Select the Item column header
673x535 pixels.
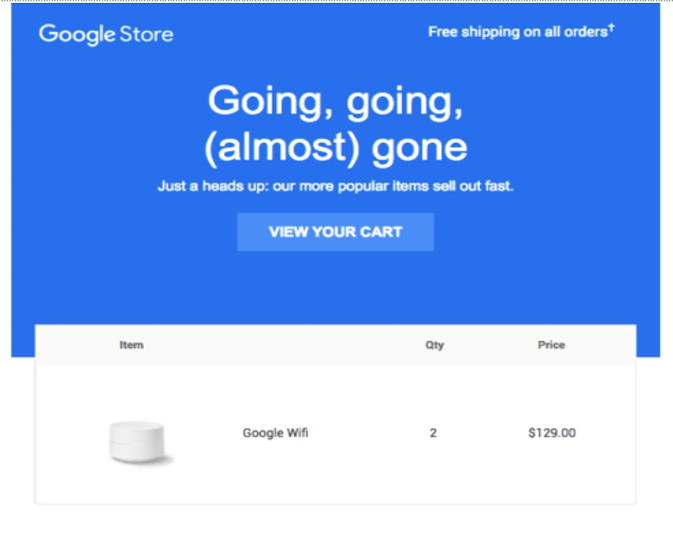coord(131,345)
